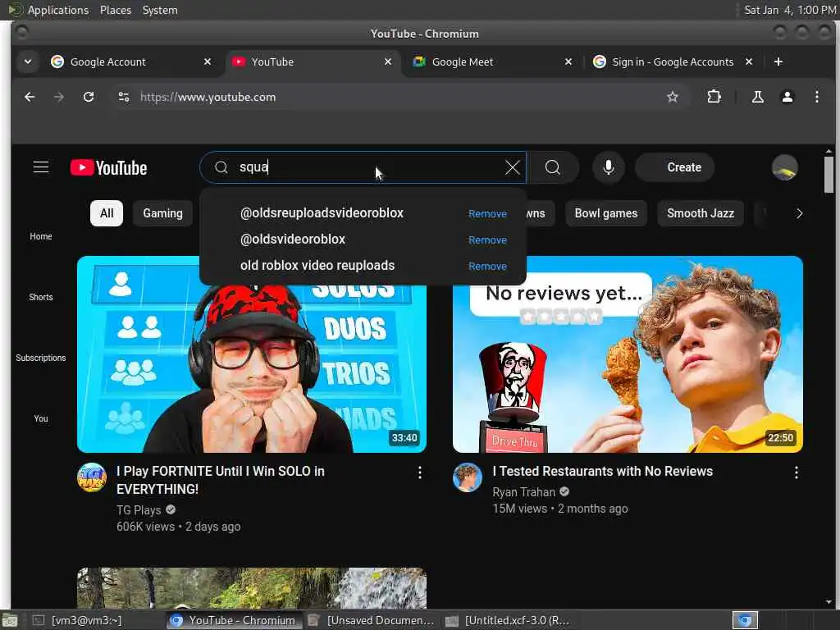Open the account avatar menu
Viewport: 840px width, 630px height.
click(x=784, y=167)
